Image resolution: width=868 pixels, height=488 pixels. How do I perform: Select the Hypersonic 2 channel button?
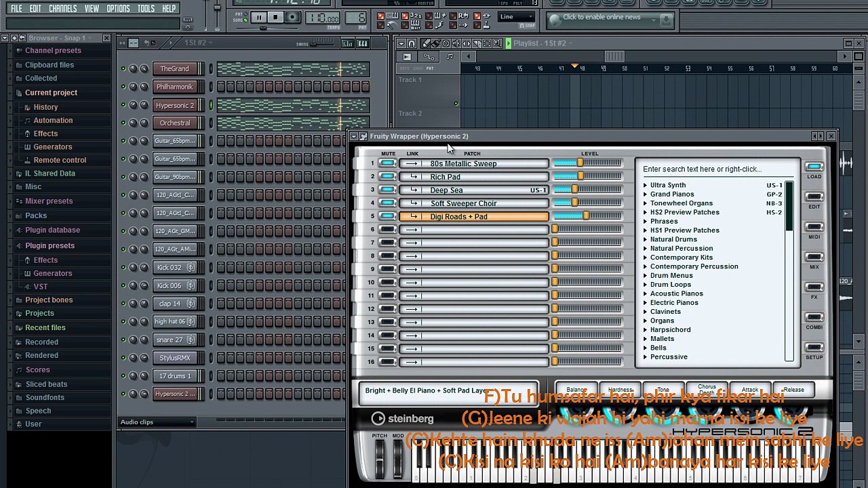point(175,105)
